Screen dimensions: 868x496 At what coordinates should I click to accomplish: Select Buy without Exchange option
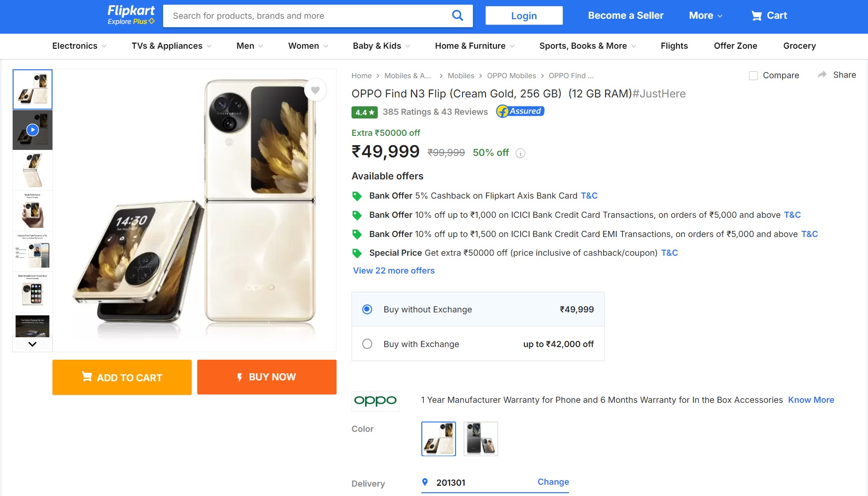click(x=367, y=309)
